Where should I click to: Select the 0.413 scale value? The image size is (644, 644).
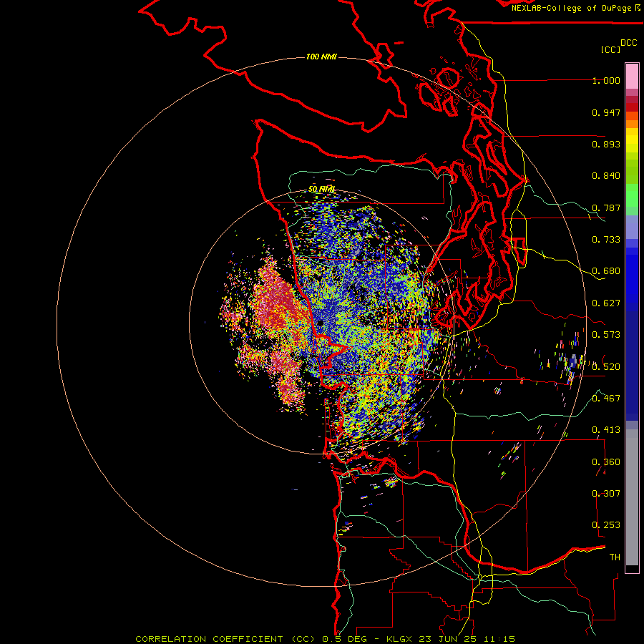(606, 430)
